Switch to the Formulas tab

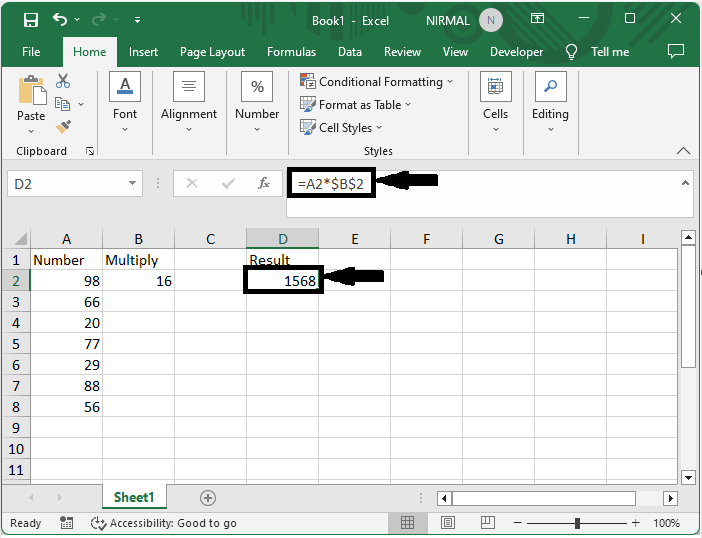point(291,52)
